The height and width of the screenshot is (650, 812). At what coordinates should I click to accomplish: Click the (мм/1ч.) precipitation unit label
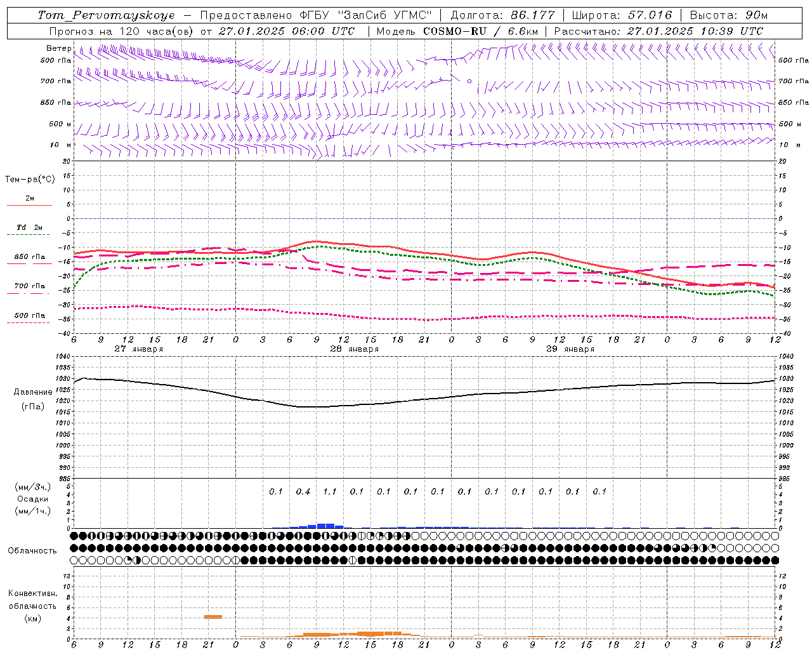[33, 511]
